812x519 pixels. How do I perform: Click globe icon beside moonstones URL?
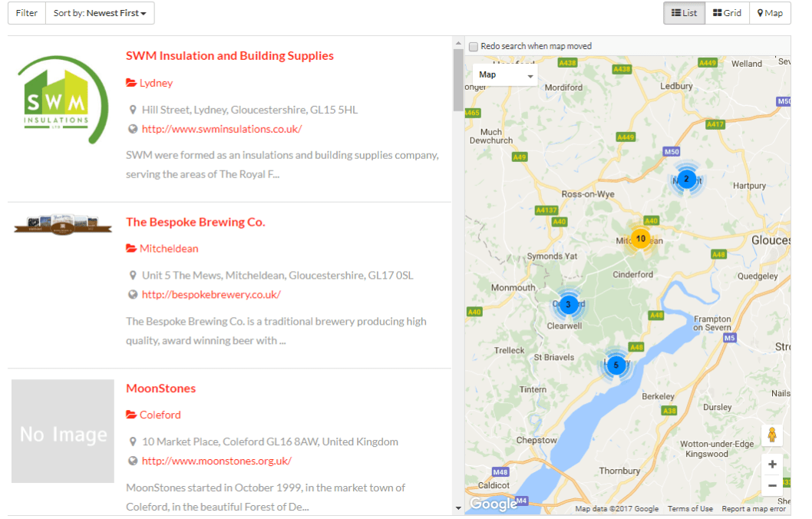[133, 461]
